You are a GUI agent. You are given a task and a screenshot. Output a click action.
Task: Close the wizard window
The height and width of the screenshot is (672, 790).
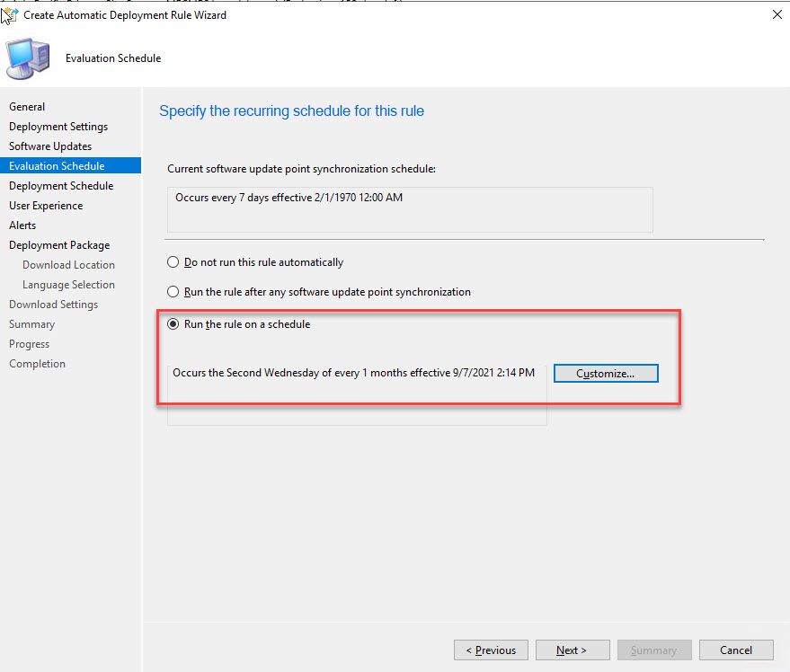point(776,14)
